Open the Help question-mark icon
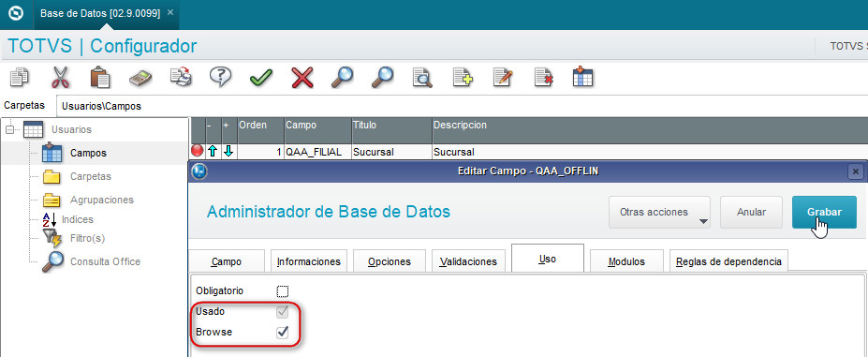The height and width of the screenshot is (357, 868). coord(220,77)
